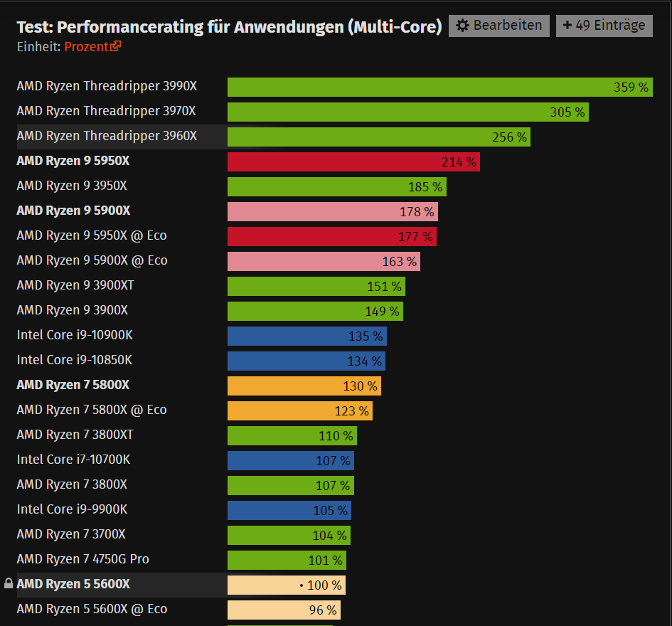Viewport: 672px width, 626px height.
Task: Select the AMD Ryzen Threadripper 3990X label
Action: tap(107, 86)
